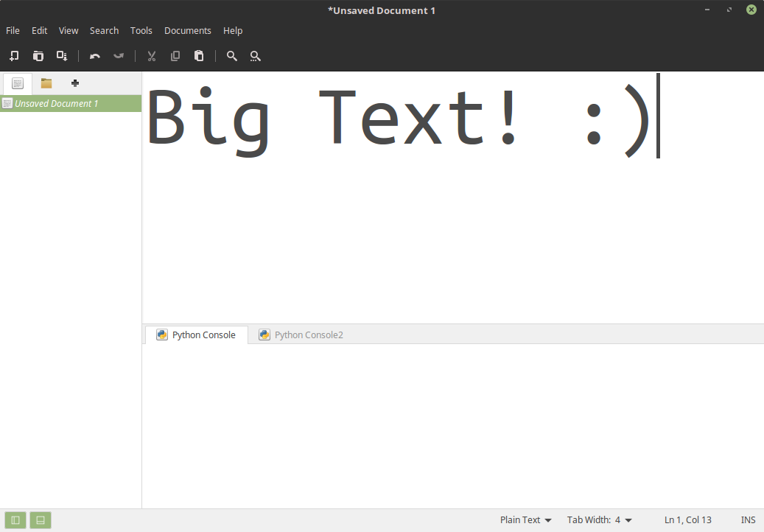
Task: Open the Plain Text language dropdown
Action: pyautogui.click(x=525, y=520)
